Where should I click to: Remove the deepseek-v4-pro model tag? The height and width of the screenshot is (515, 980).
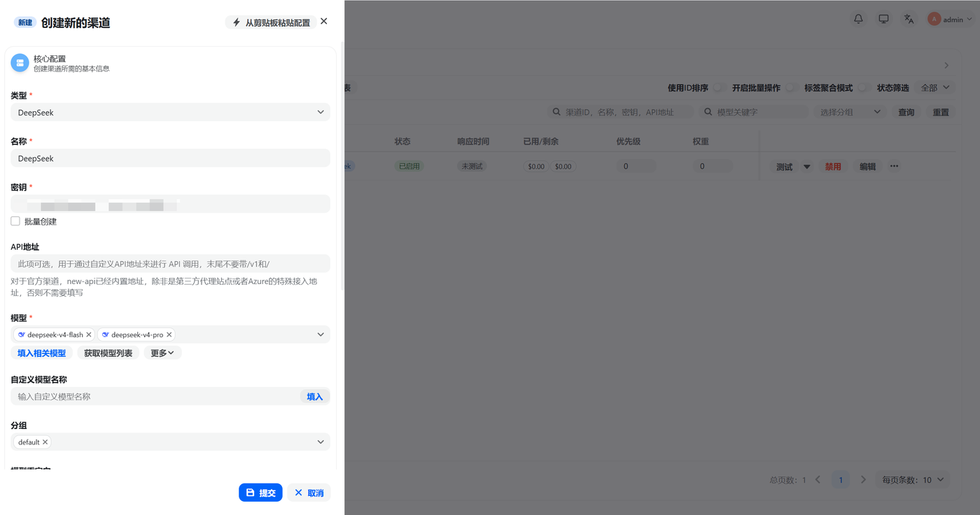click(x=169, y=334)
